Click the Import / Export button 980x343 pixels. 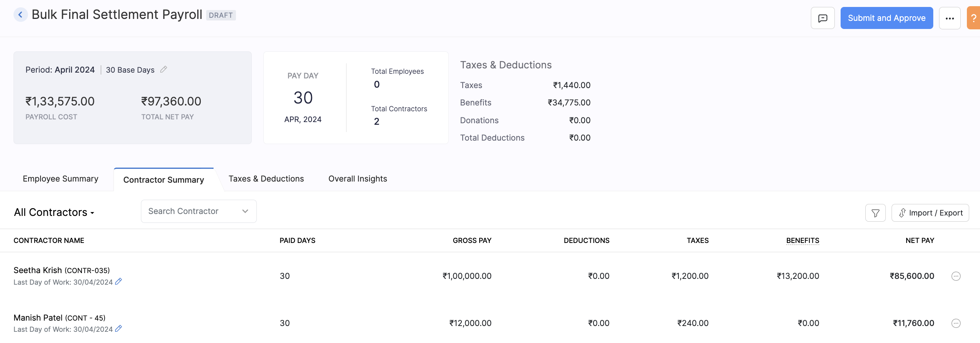point(930,213)
